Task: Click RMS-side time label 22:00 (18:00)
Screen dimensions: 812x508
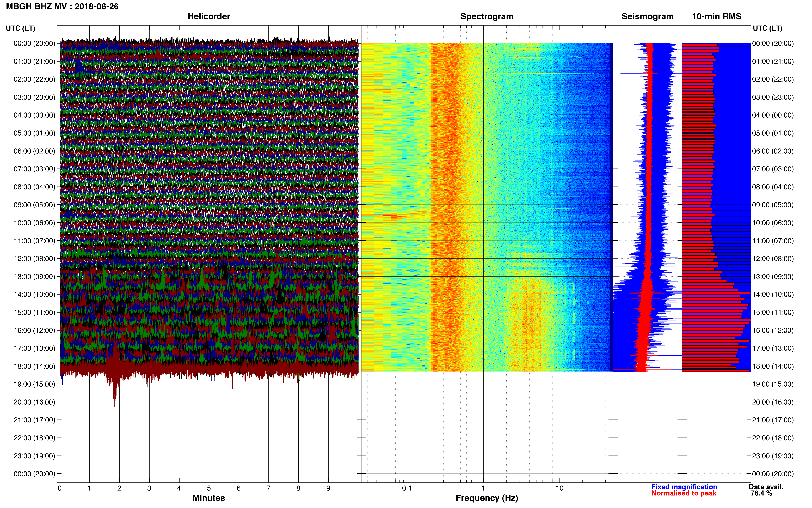Action: (x=773, y=438)
